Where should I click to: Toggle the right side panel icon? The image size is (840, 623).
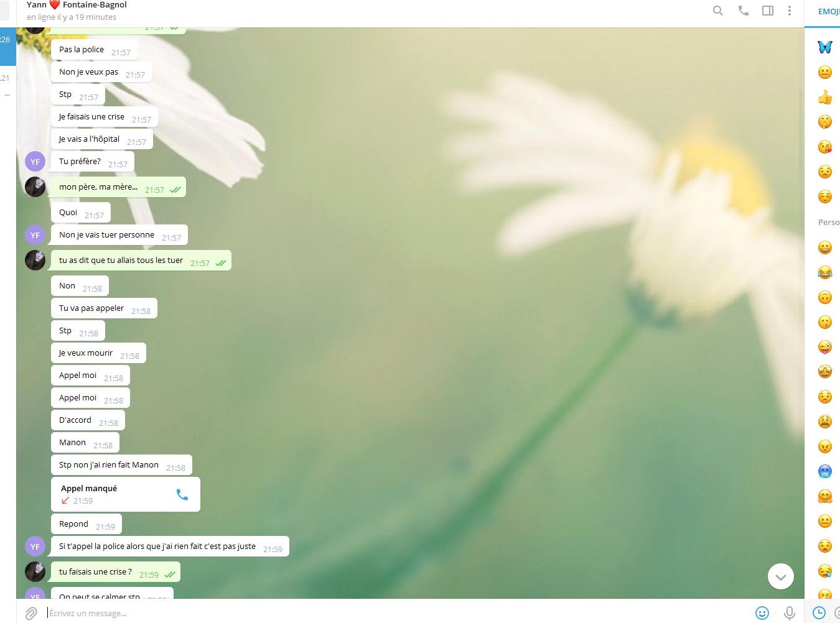[x=768, y=11]
